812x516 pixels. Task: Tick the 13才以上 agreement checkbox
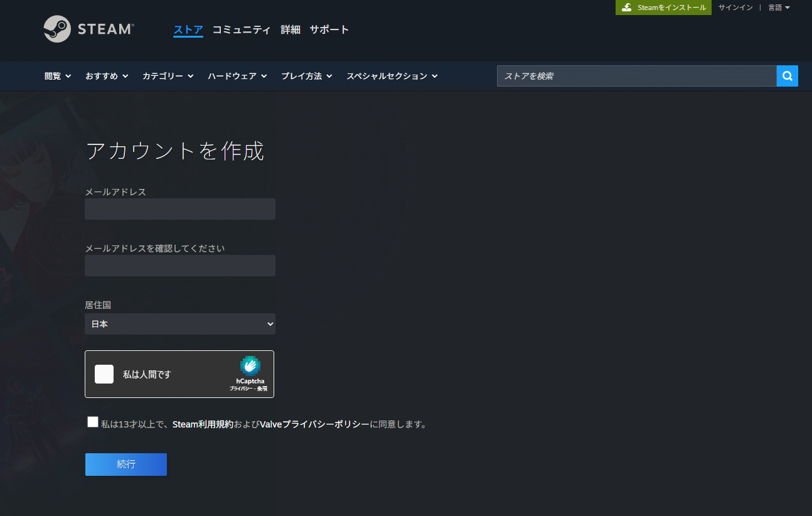[x=93, y=422]
